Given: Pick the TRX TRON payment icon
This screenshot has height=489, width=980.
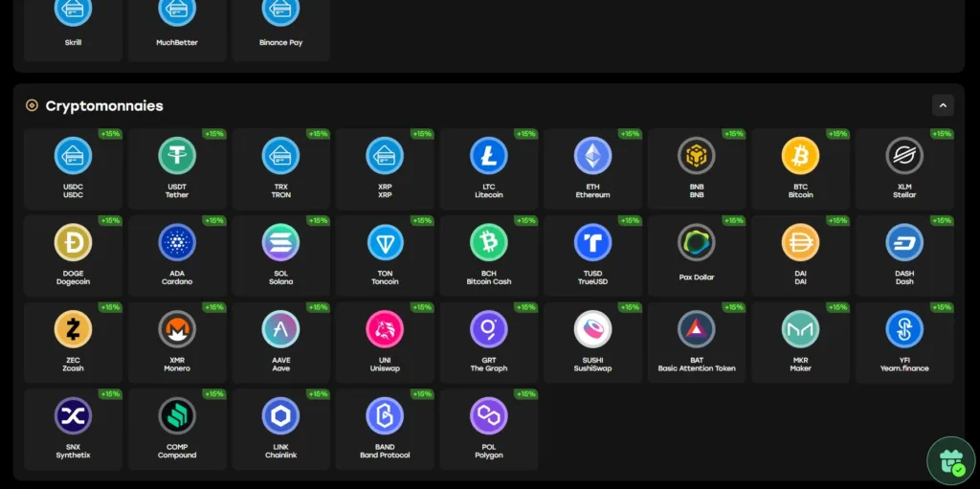Looking at the screenshot, I should (x=280, y=155).
